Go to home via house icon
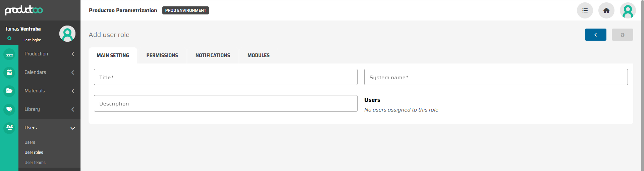This screenshot has width=644, height=171. click(606, 10)
